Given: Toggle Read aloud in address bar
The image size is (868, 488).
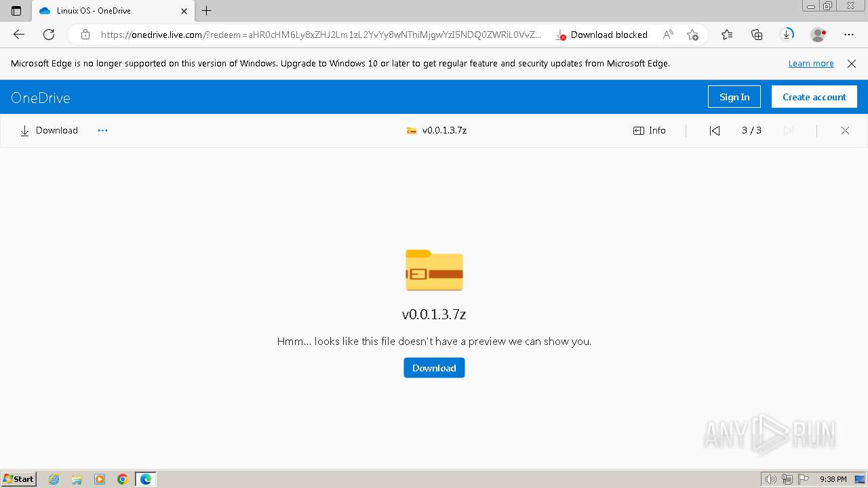Looking at the screenshot, I should tap(669, 35).
